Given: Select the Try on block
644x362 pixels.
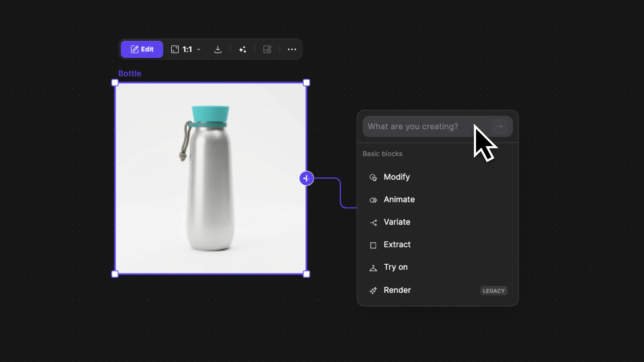Looking at the screenshot, I should pyautogui.click(x=395, y=267).
